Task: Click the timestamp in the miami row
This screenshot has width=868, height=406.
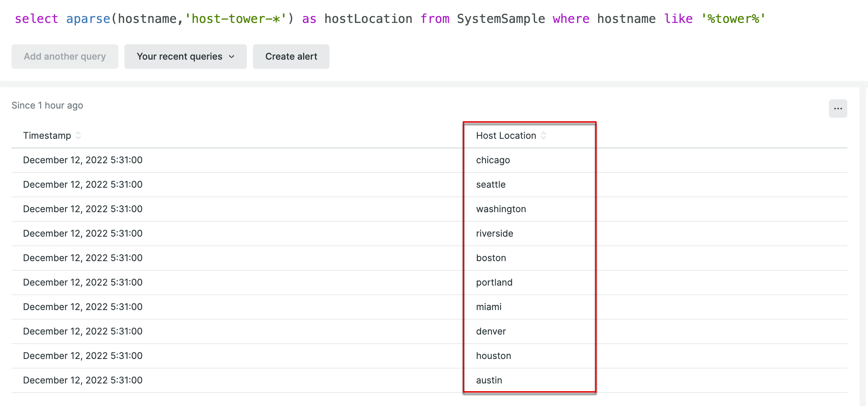Action: tap(83, 307)
